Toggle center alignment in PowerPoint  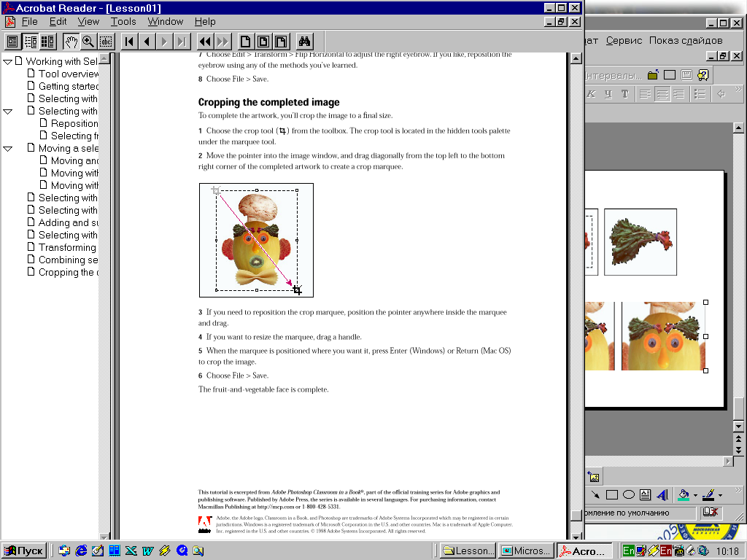(662, 94)
